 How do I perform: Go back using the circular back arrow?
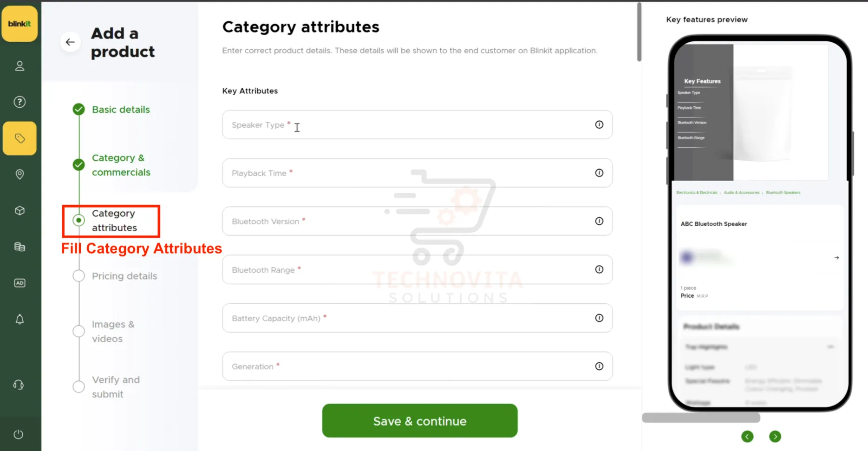point(70,42)
